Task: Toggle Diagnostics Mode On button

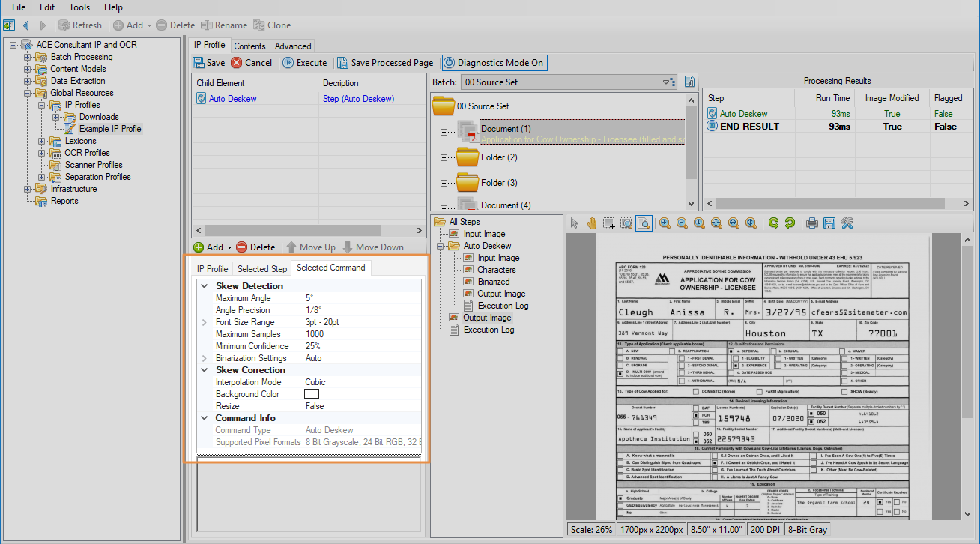Action: pyautogui.click(x=494, y=63)
